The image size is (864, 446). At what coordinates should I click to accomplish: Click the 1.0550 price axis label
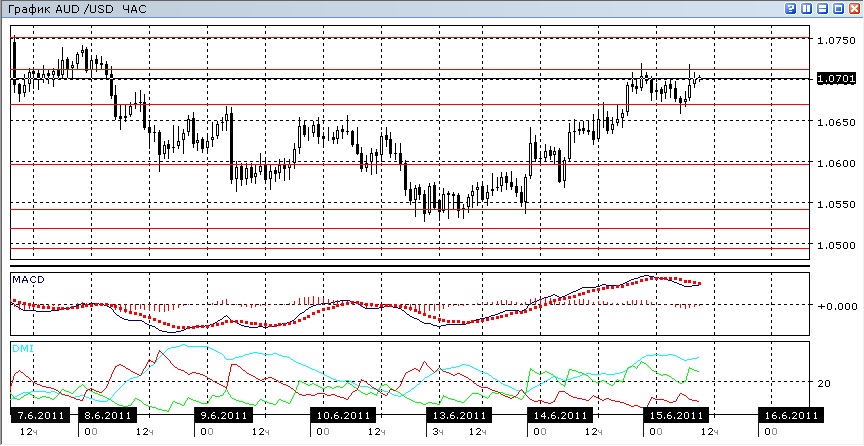(835, 204)
